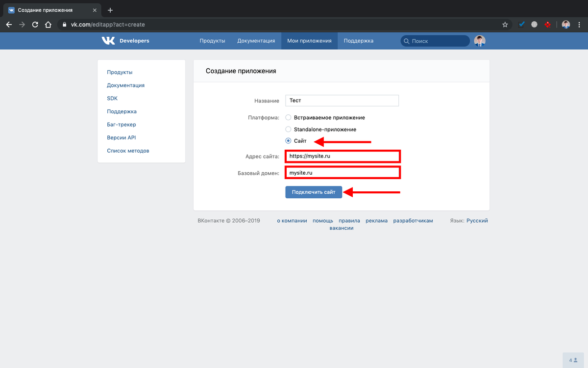Open Chrome profile avatar
Viewport: 588px width, 368px height.
coord(566,24)
